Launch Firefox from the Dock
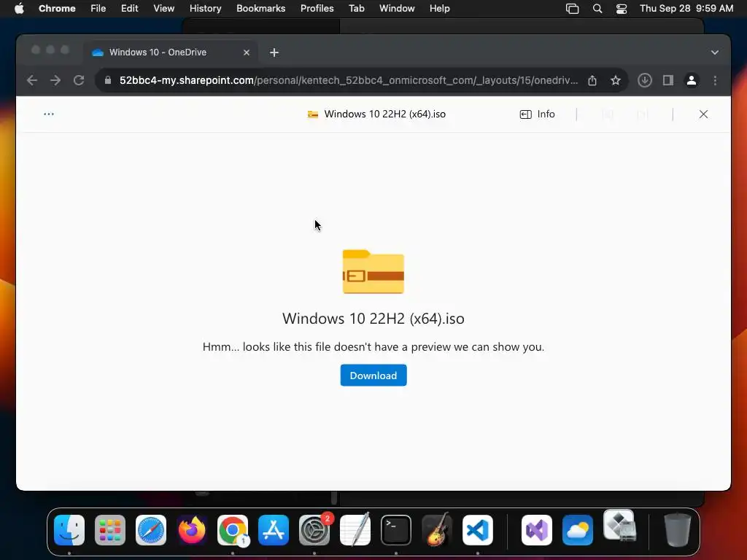The height and width of the screenshot is (560, 747). coord(192,530)
